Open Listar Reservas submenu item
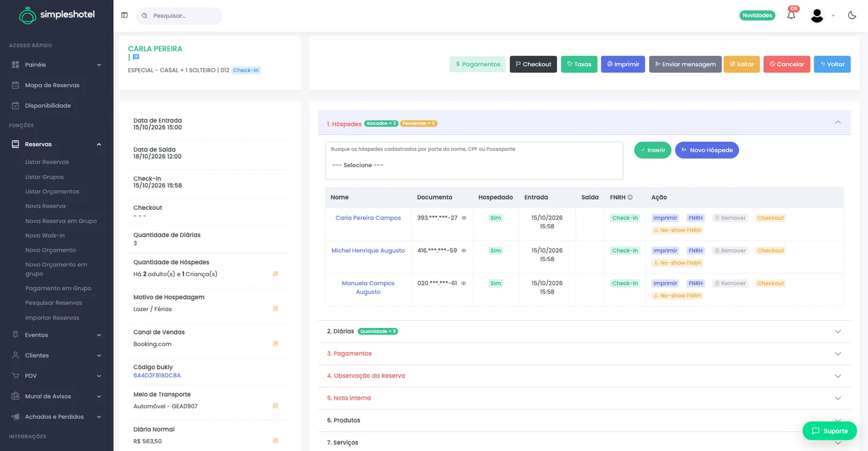The image size is (868, 451). point(47,162)
